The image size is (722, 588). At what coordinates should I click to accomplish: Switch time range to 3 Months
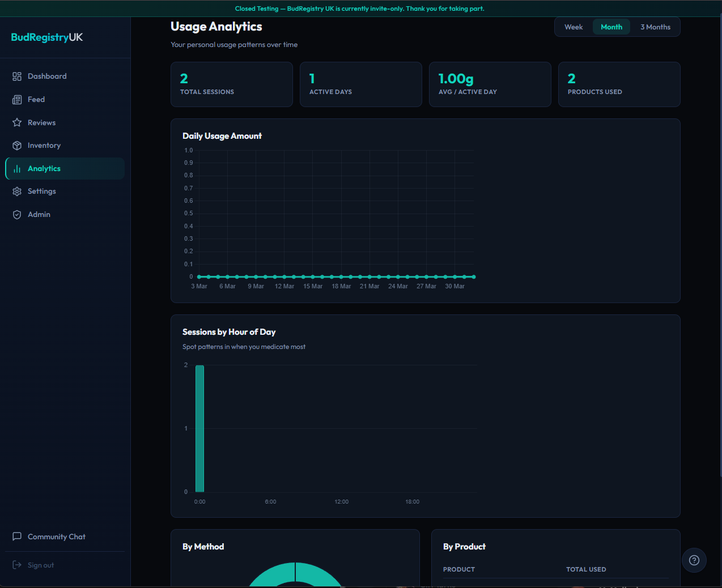coord(655,27)
